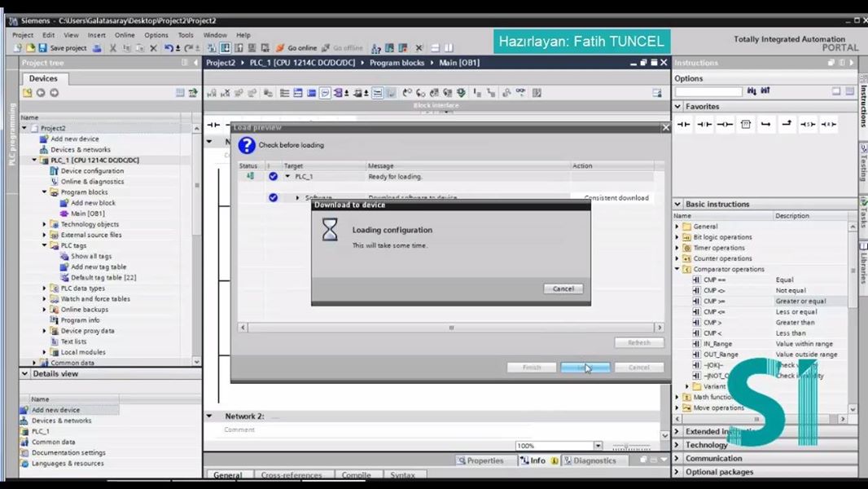Click the Print icon in the toolbar

tap(97, 48)
